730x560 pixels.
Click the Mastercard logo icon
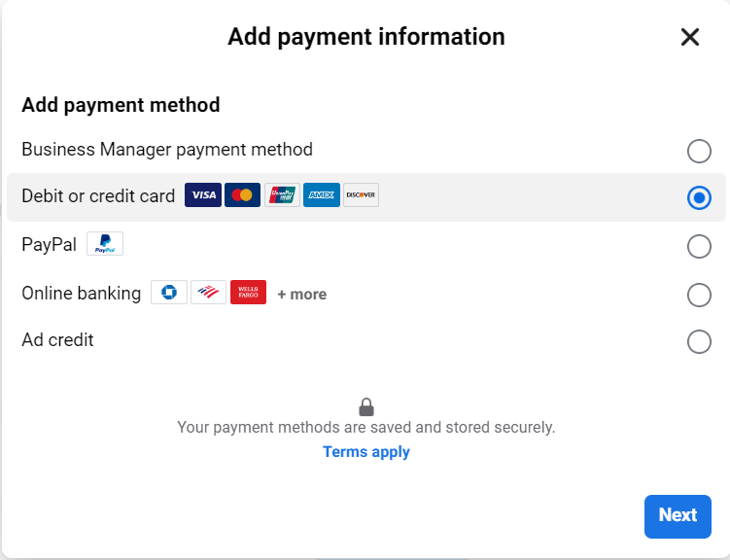pyautogui.click(x=243, y=195)
